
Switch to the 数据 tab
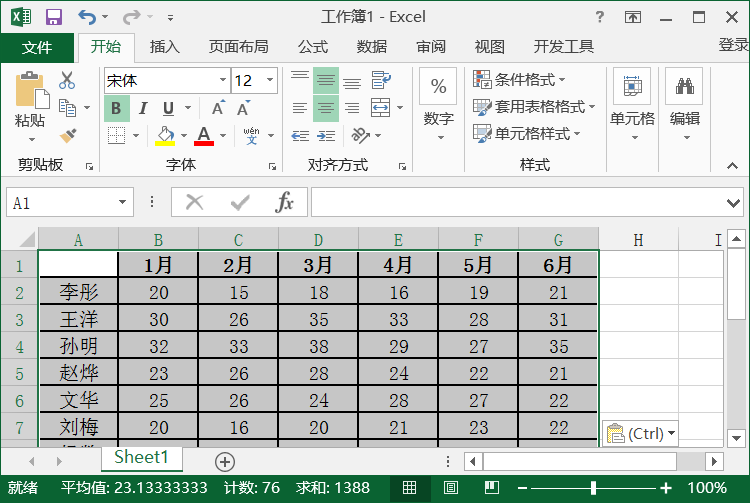[372, 47]
